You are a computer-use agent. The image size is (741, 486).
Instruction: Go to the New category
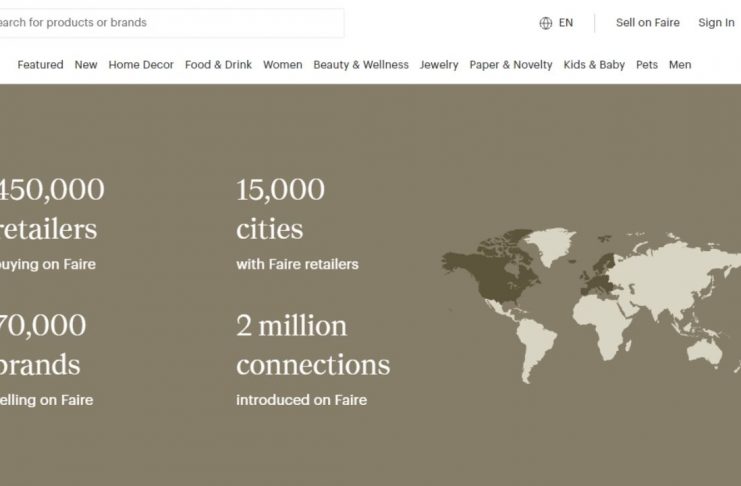click(86, 65)
